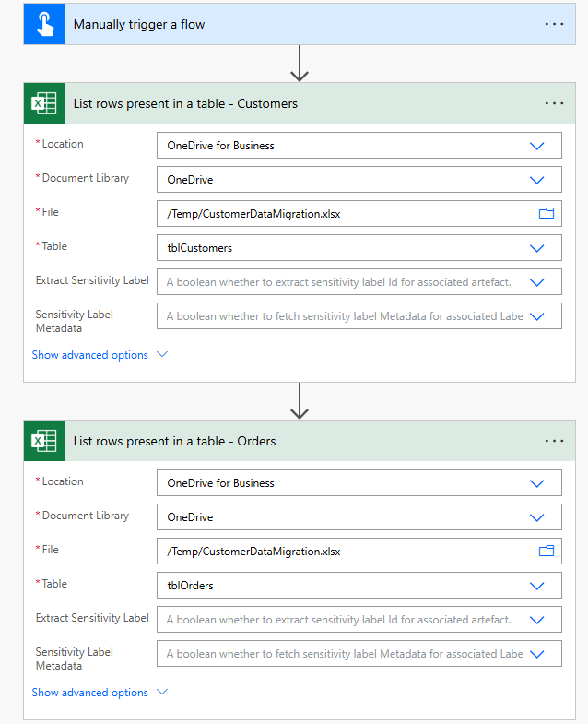This screenshot has width=588, height=724.
Task: Collapse the Orders action via its title
Action: 174,441
